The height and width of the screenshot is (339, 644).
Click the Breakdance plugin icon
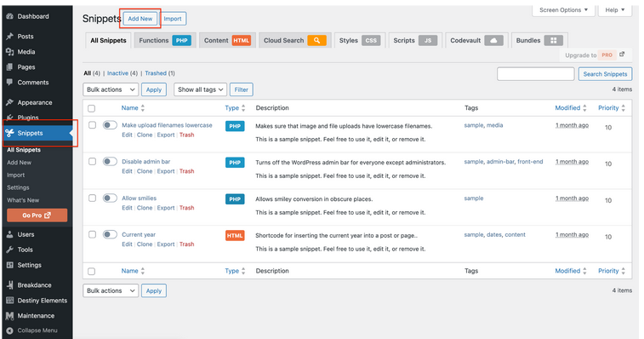10,285
